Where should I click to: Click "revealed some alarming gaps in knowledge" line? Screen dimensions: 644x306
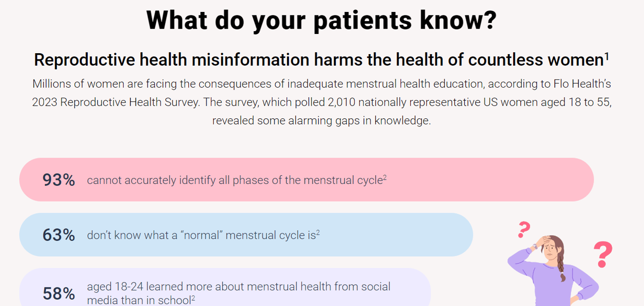point(322,121)
